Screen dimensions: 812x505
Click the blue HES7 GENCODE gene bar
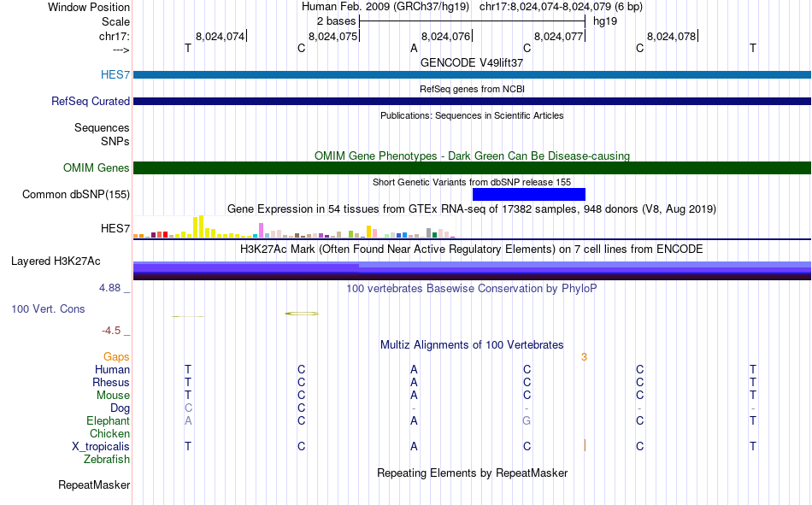point(472,74)
